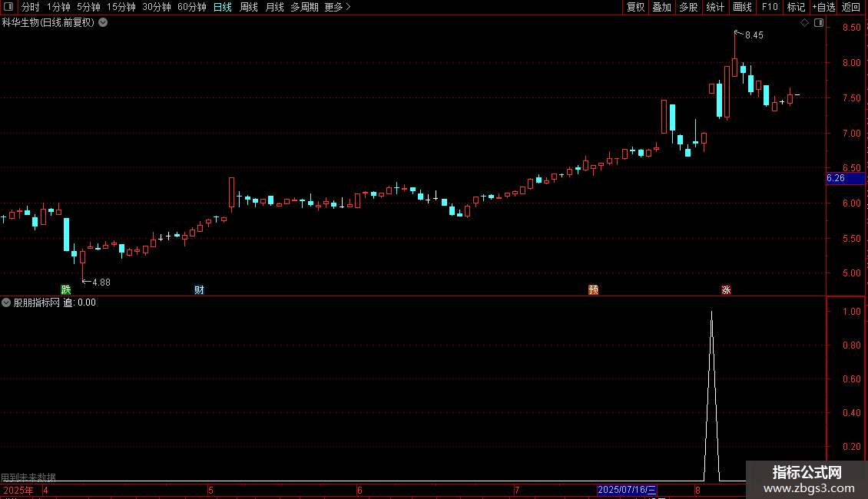This screenshot has height=499, width=868.
Task: Expand the 更多 periods menu
Action: pos(337,7)
